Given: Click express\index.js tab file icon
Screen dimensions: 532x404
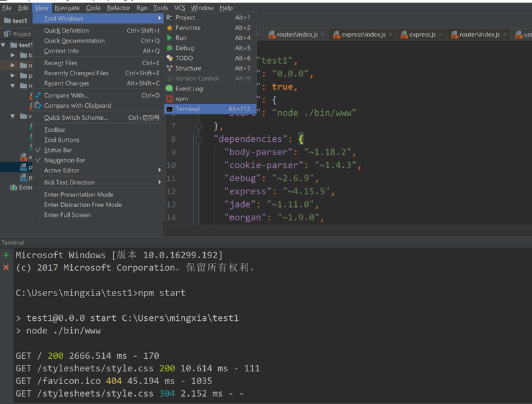Looking at the screenshot, I should (336, 35).
